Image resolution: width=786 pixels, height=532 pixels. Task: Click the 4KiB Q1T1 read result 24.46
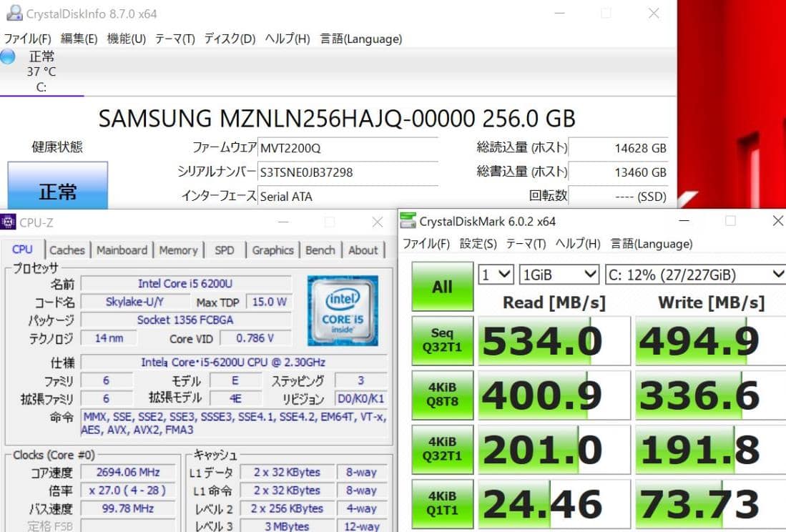[554, 504]
